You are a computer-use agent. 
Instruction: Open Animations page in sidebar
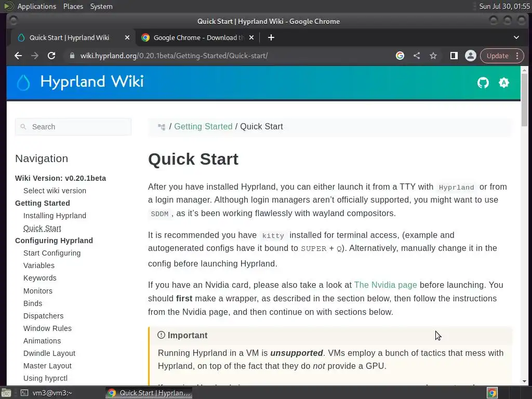pyautogui.click(x=42, y=341)
